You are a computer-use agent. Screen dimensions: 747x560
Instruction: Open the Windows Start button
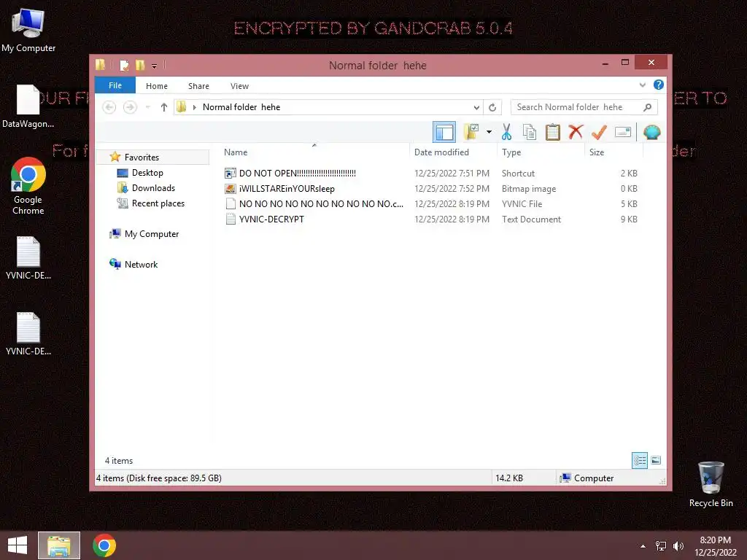(18, 545)
